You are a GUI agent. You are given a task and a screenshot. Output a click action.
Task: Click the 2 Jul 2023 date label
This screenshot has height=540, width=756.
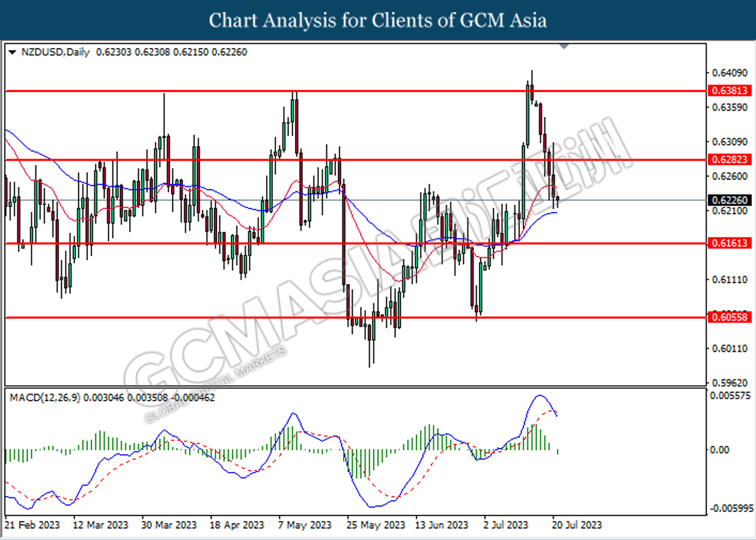pyautogui.click(x=506, y=525)
